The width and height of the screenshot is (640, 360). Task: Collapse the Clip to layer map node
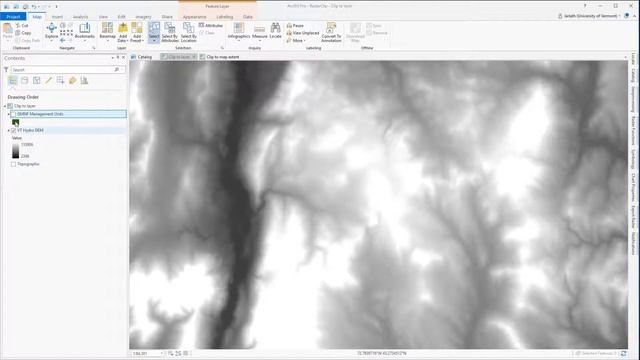point(5,106)
